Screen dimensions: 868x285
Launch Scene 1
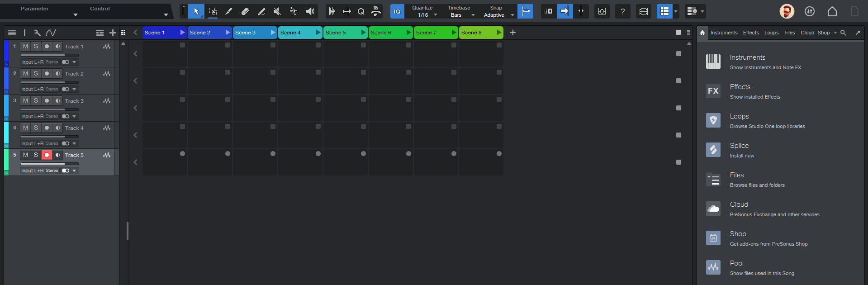[182, 33]
